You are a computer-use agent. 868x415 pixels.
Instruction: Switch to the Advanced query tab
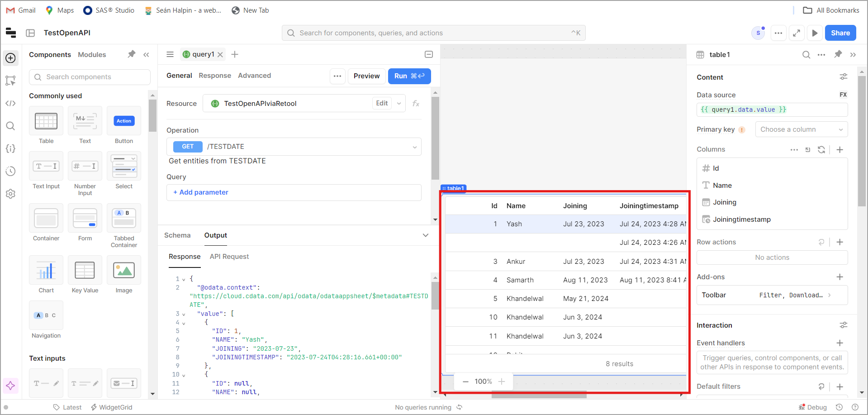[254, 76]
